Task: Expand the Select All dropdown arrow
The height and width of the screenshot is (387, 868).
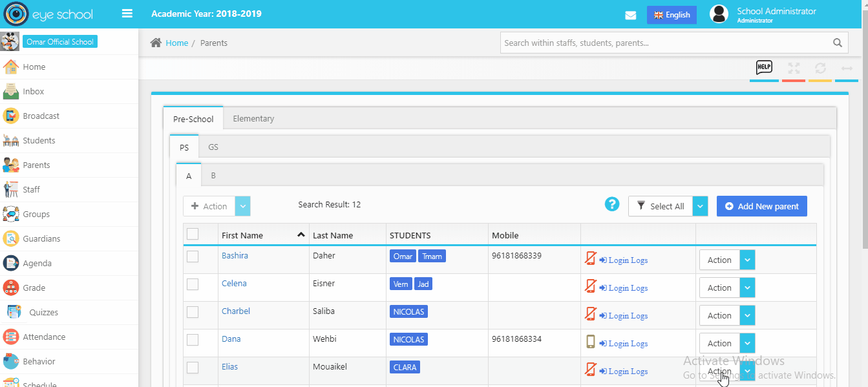Action: click(701, 206)
